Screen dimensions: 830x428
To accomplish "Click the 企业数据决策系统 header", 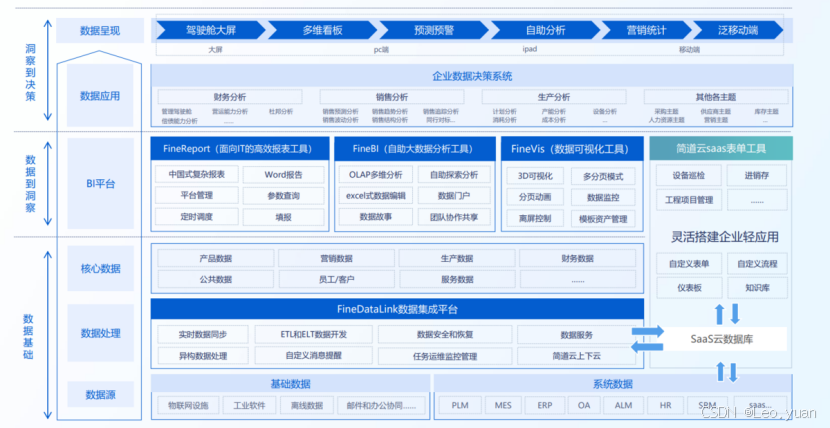I will (x=472, y=76).
